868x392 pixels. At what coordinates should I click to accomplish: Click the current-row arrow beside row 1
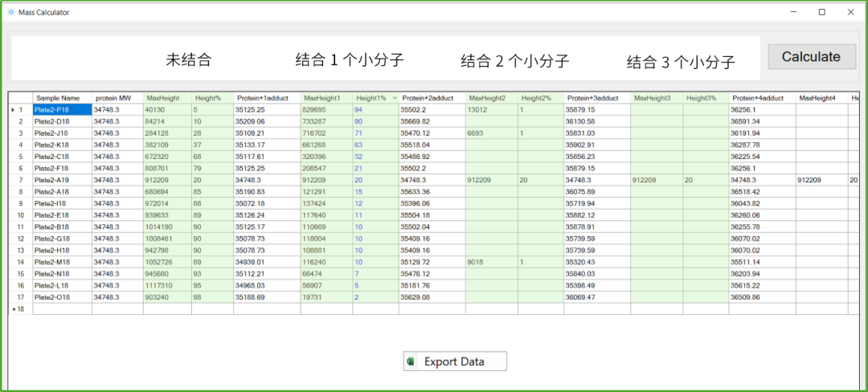[x=12, y=109]
